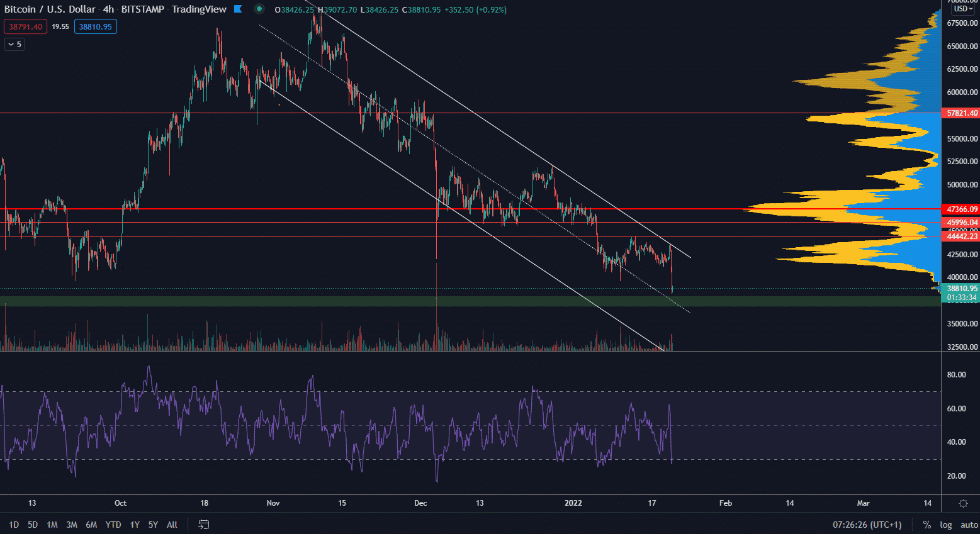Click the red 47366.09 price label
Viewport: 980px width, 534px height.
[962, 209]
